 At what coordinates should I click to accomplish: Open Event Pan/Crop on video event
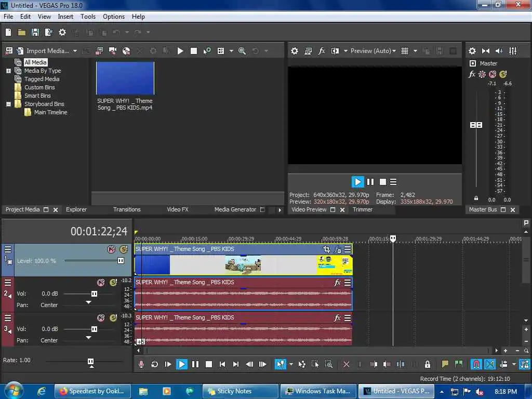click(327, 249)
